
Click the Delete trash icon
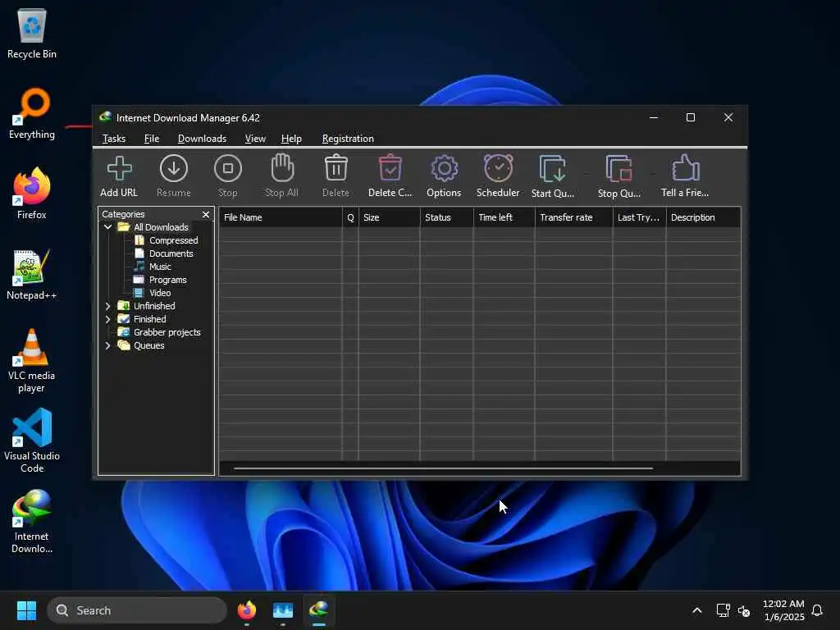pos(336,168)
